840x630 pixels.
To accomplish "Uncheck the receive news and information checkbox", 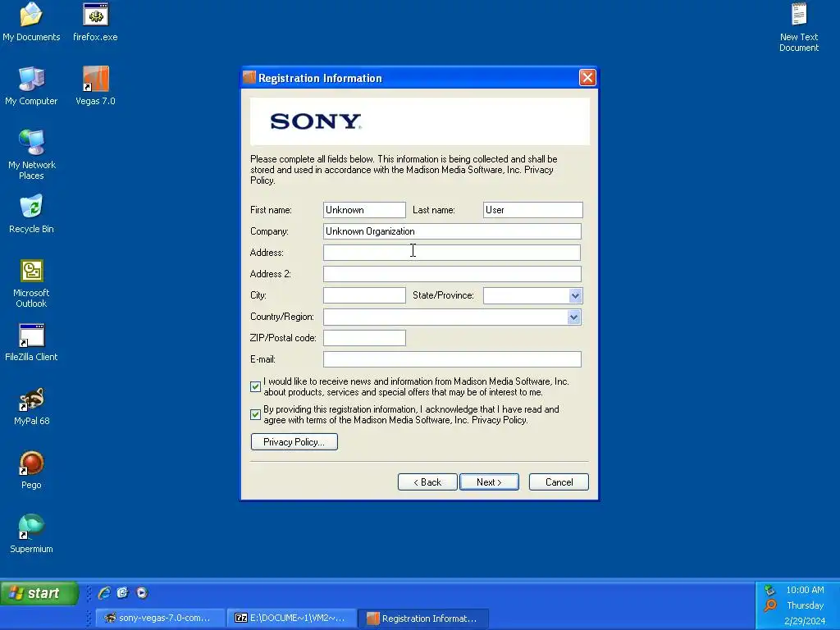I will coord(256,387).
